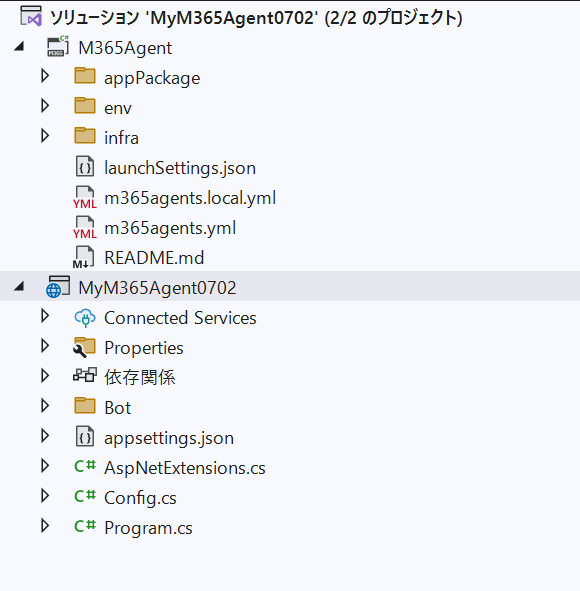Expand the Properties node
This screenshot has width=580, height=591.
pos(45,346)
